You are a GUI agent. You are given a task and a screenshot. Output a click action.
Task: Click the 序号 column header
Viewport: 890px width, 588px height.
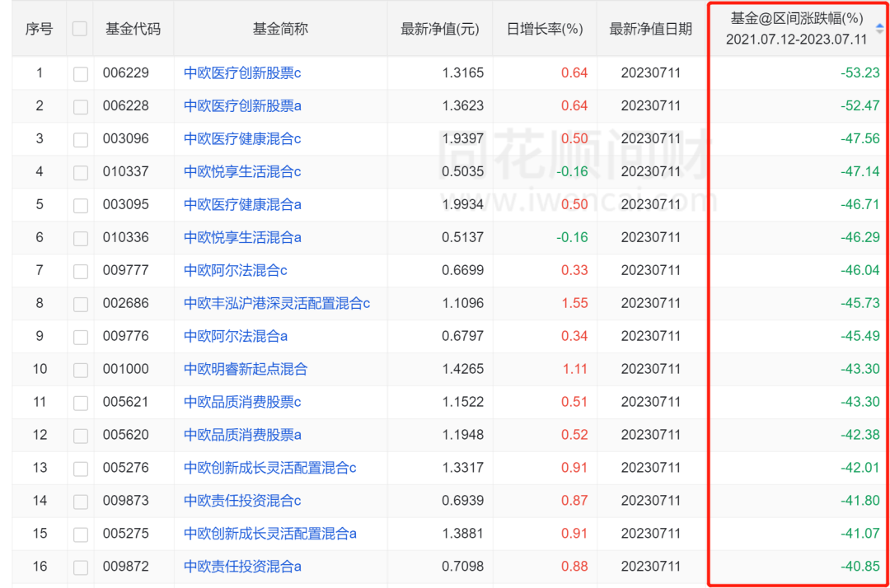click(40, 29)
